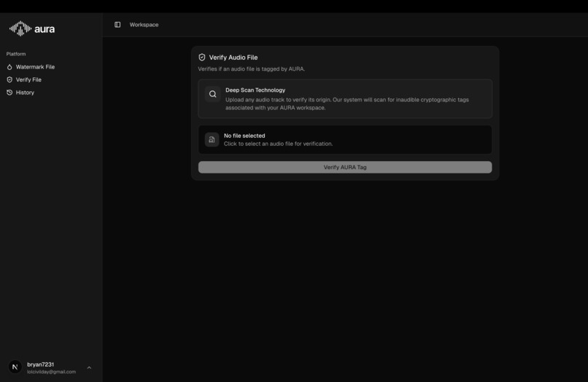Click the shield icon beside Verify Audio File
The image size is (588, 382).
click(202, 58)
